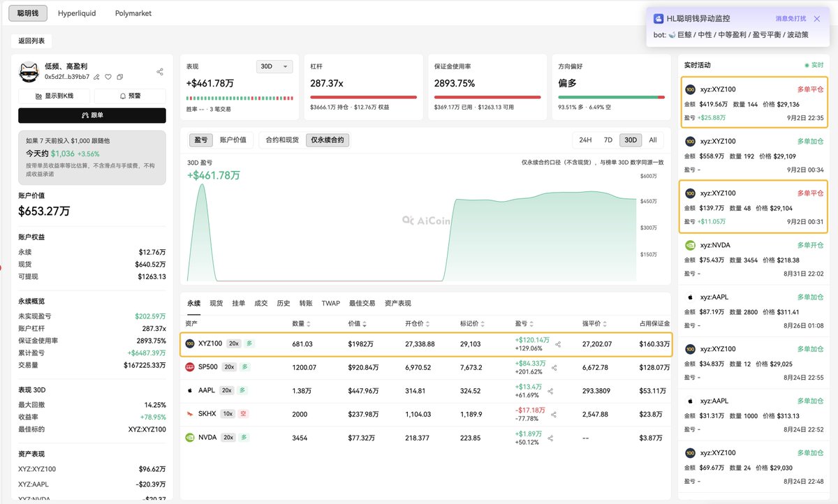This screenshot has width=838, height=504.
Task: Favorite this trader with the heart icon
Action: click(x=108, y=77)
